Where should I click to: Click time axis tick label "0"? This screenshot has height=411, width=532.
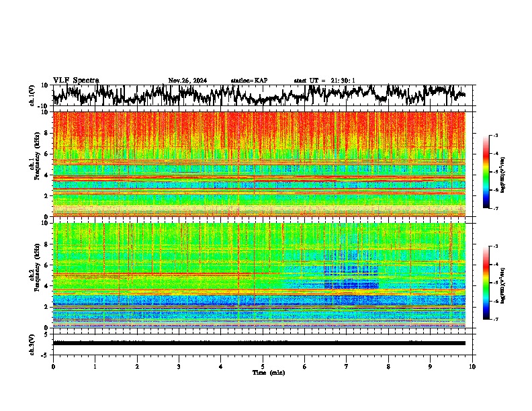coord(53,367)
